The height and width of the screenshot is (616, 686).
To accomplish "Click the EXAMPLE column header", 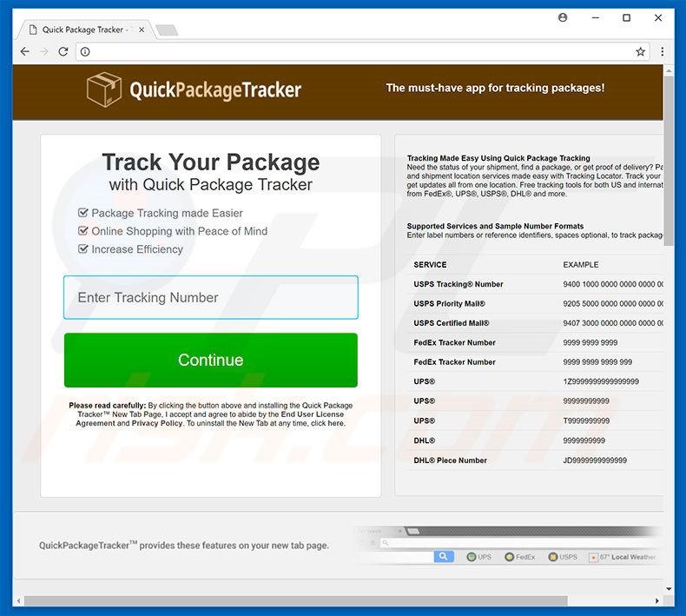I will pyautogui.click(x=581, y=264).
